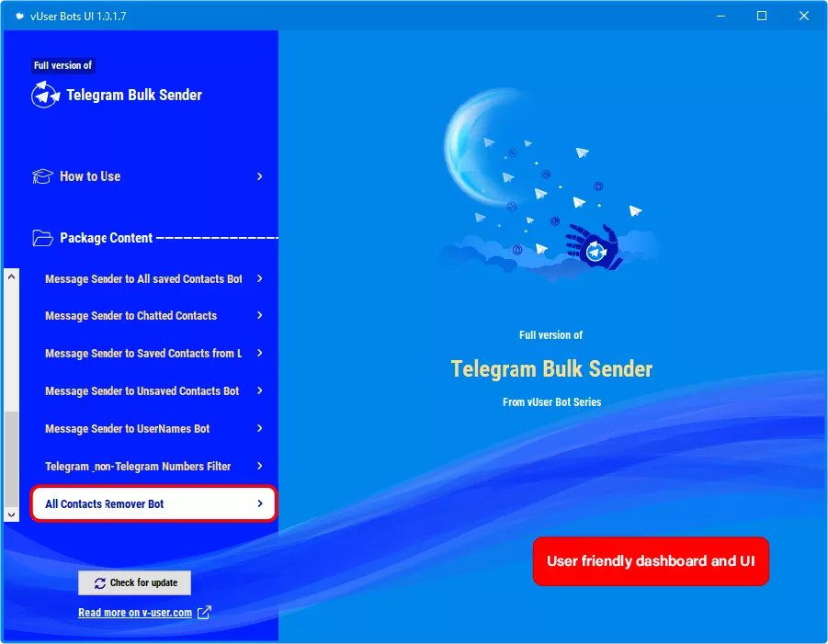
Task: Expand chevron for Saved Contacts from L row
Action: click(259, 353)
